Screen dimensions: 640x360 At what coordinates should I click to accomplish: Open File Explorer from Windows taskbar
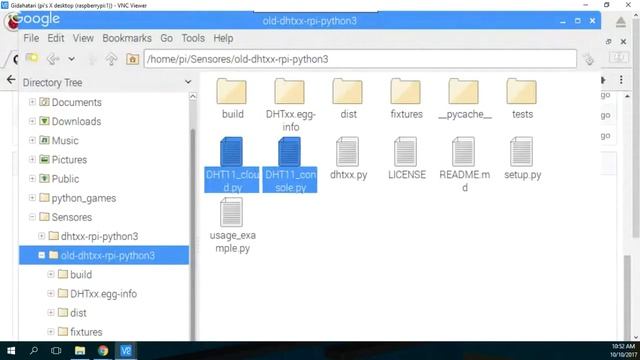[80, 351]
